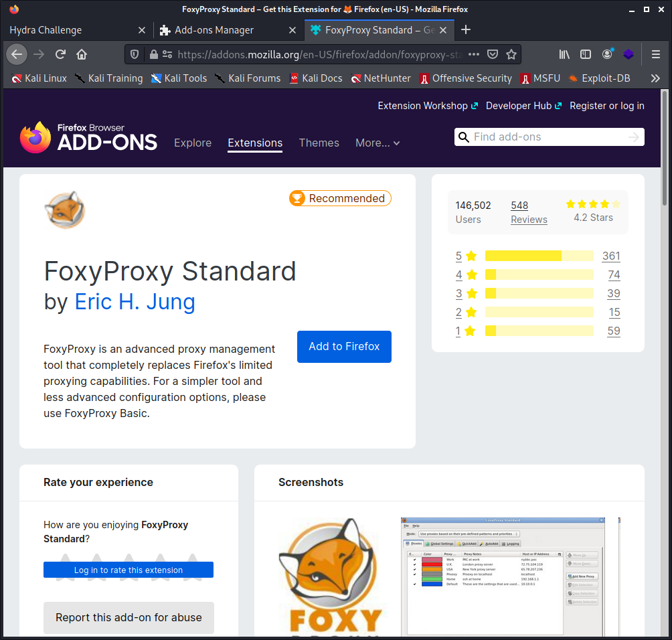Screen dimensions: 672x640
Task: Open the 548 Reviews link
Action: point(529,212)
